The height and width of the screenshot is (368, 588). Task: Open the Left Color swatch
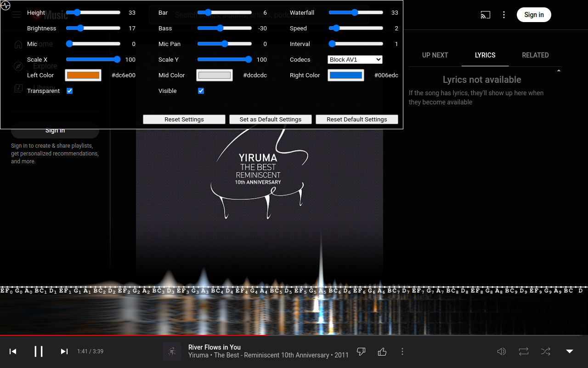pos(83,75)
